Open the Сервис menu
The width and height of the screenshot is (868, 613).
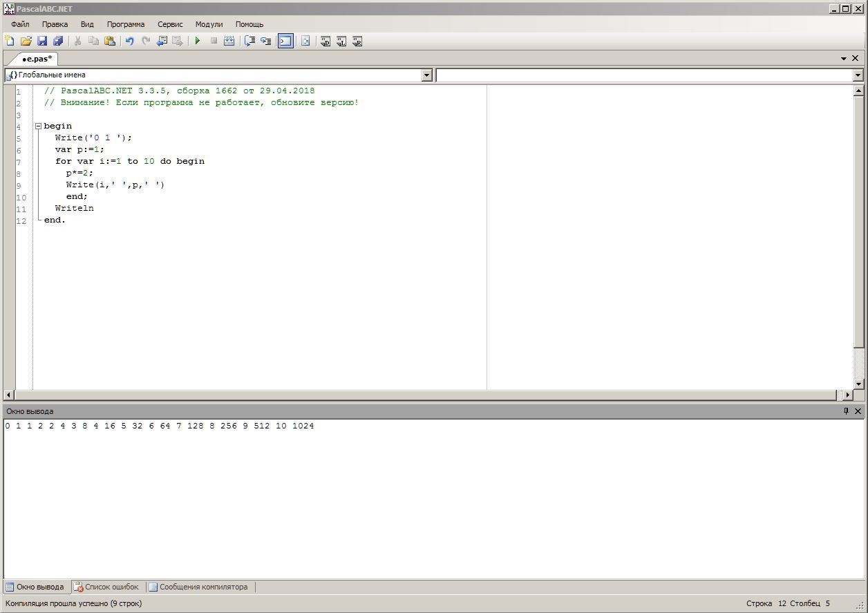click(170, 24)
